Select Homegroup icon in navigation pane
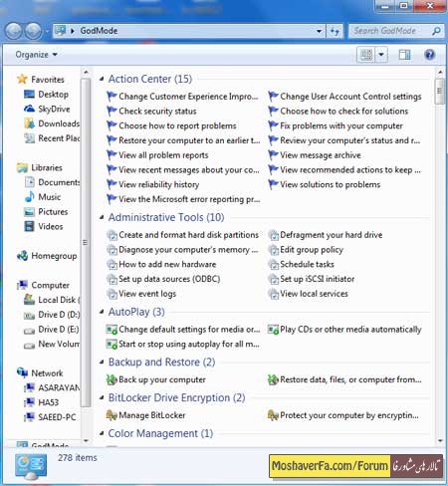The image size is (448, 486). point(23,256)
